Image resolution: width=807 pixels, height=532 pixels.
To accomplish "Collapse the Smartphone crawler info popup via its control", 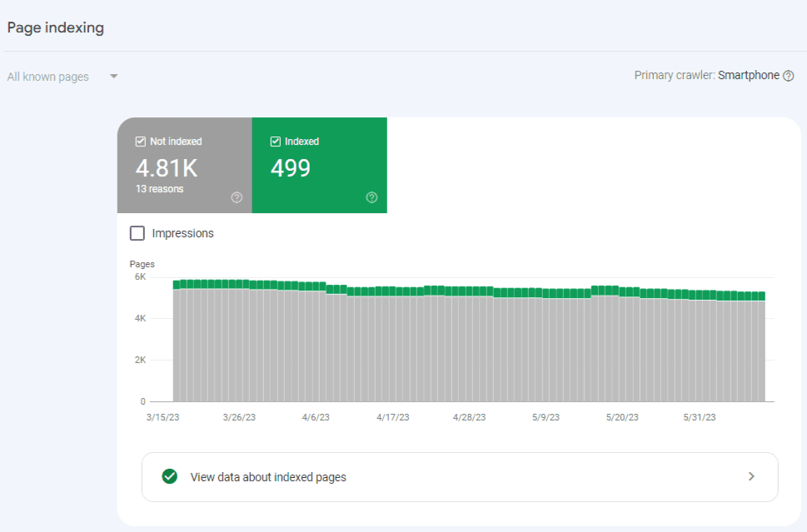I will [788, 75].
